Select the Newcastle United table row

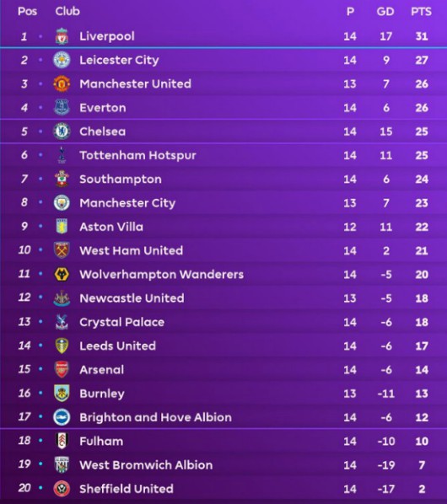pyautogui.click(x=223, y=298)
